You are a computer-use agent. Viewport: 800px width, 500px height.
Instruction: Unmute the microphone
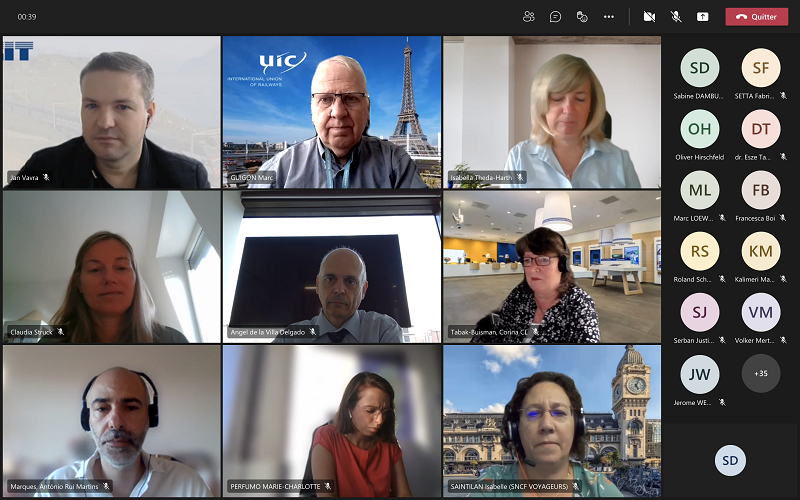tap(676, 16)
